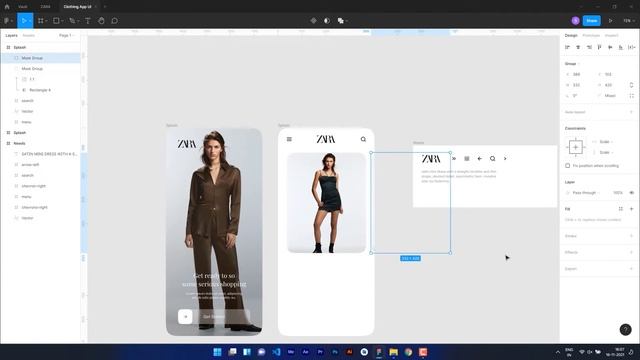The width and height of the screenshot is (640, 360).
Task: Add a fill with the plus icon
Action: [631, 209]
